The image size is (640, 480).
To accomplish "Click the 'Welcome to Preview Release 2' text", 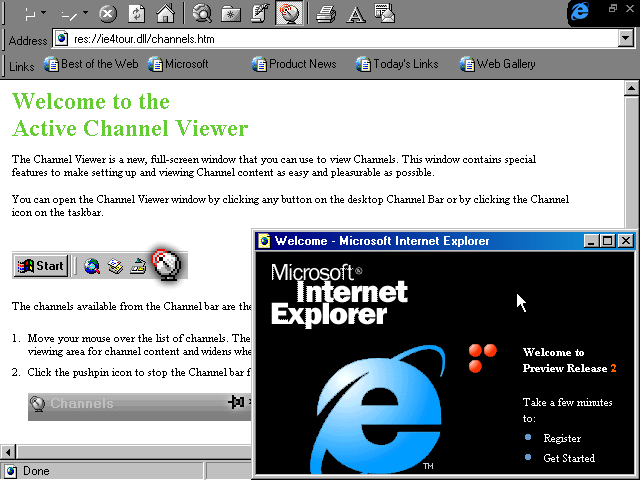I will pyautogui.click(x=569, y=360).
